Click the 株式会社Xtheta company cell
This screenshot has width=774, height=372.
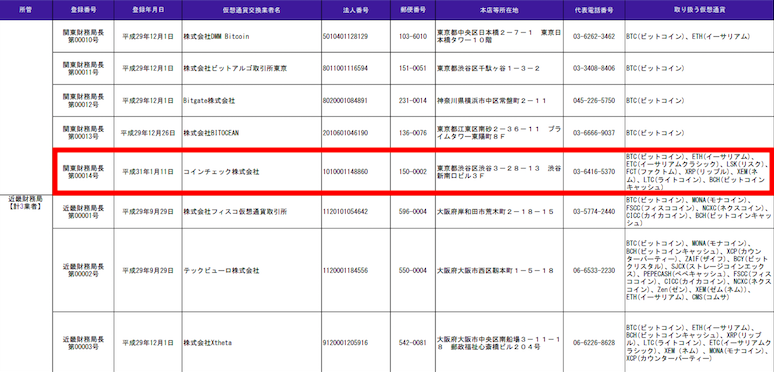coord(251,342)
